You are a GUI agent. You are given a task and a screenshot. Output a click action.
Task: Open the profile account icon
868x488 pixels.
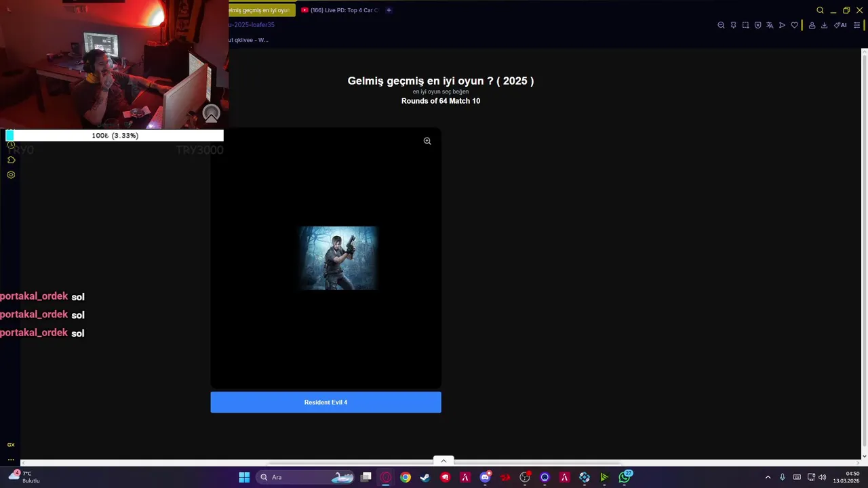pos(812,25)
